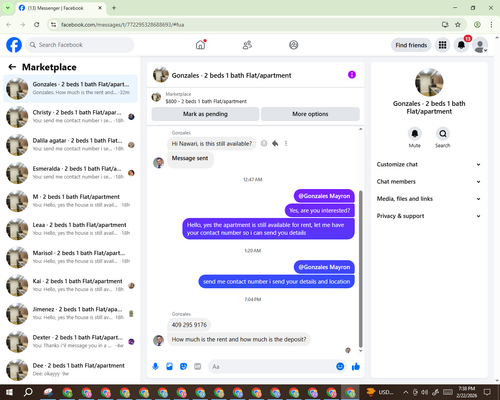Open Jimenez conversation in the list

tap(70, 313)
